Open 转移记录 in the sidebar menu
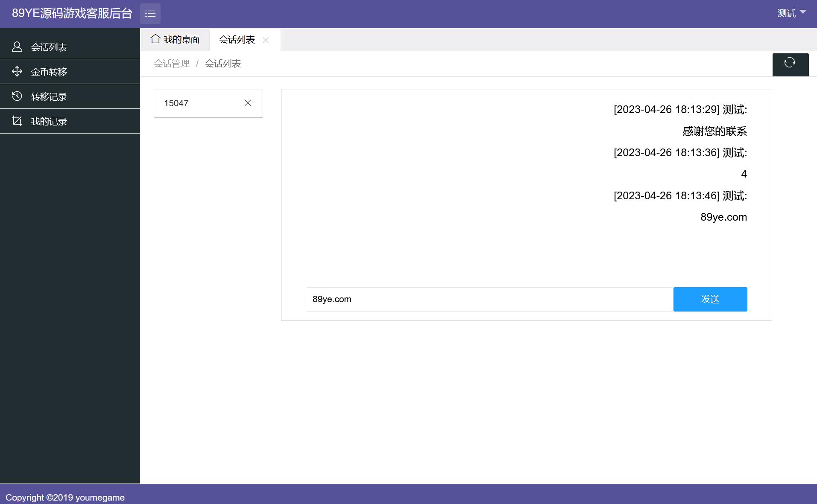 (70, 96)
